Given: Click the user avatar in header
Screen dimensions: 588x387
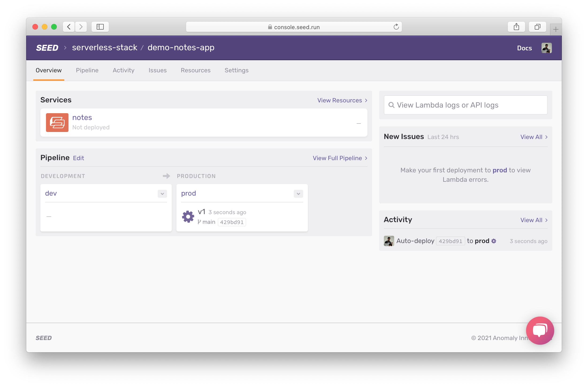Looking at the screenshot, I should (546, 48).
